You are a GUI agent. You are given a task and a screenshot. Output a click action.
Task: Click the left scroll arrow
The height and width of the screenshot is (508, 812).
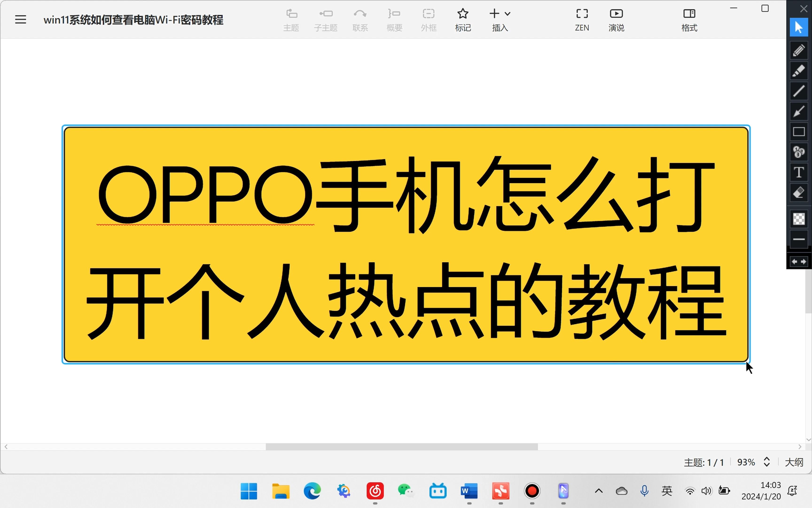coord(6,447)
